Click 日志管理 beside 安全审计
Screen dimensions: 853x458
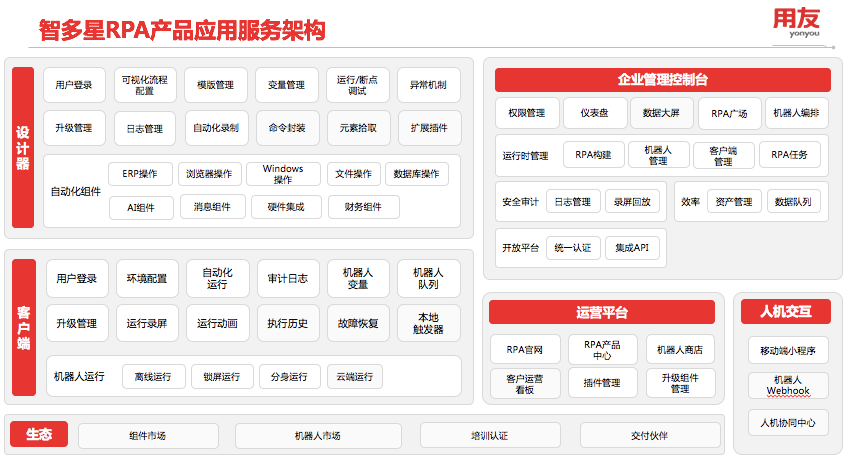(573, 202)
